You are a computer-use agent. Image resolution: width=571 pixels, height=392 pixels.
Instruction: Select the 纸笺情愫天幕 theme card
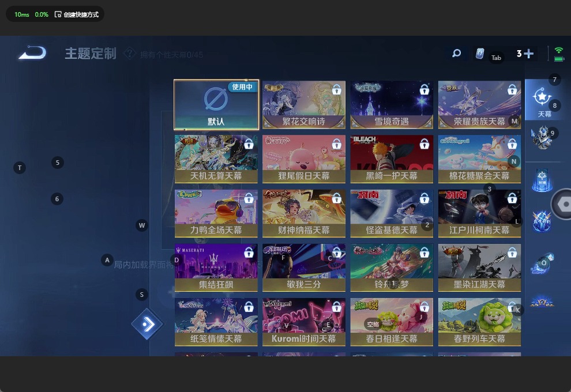216,322
